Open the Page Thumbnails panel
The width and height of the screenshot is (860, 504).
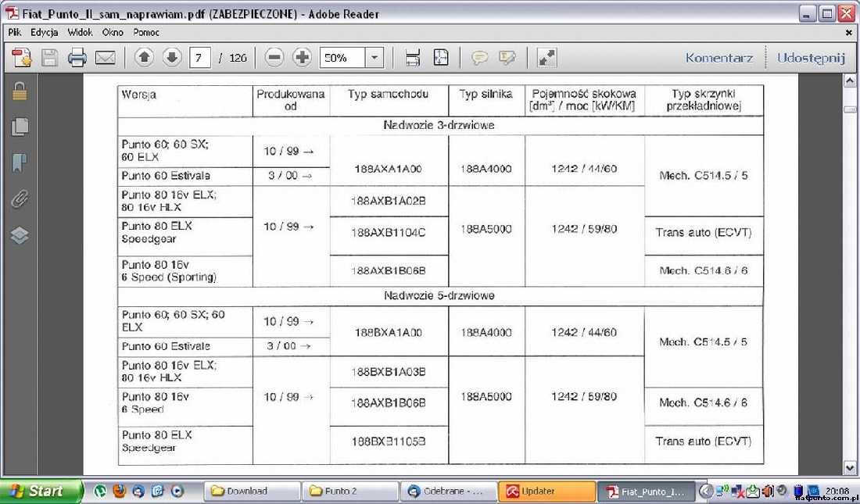point(20,127)
